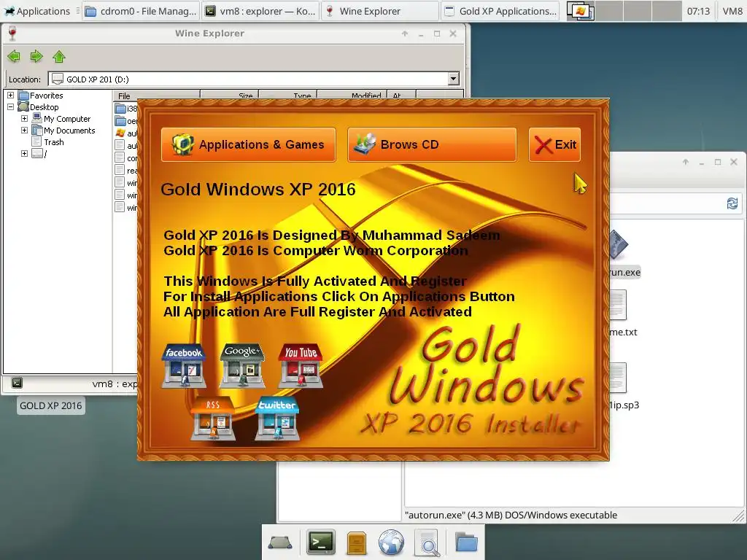Image resolution: width=747 pixels, height=560 pixels.
Task: Select the ip.sp3 file icon in file manager
Action: pos(618,378)
